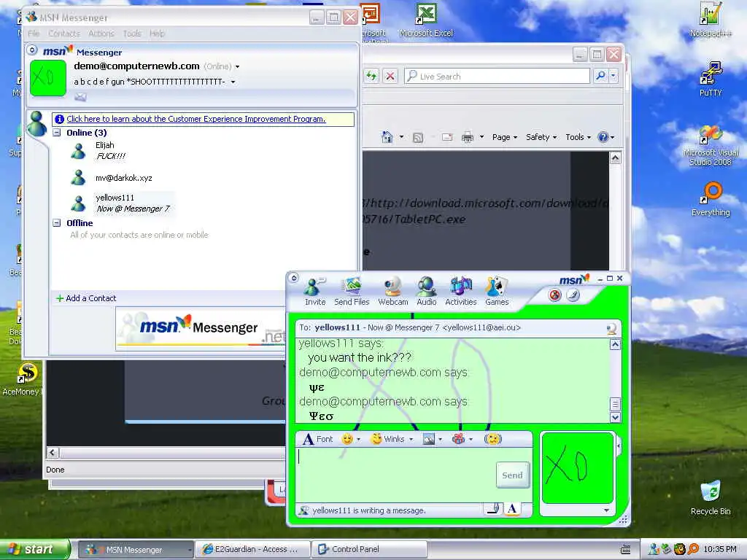
Task: Click chat history scroll up arrow
Action: click(615, 344)
